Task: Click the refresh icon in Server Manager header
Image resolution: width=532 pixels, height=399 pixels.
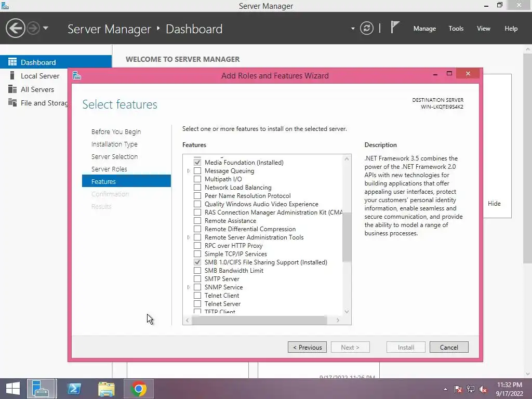Action: click(366, 28)
